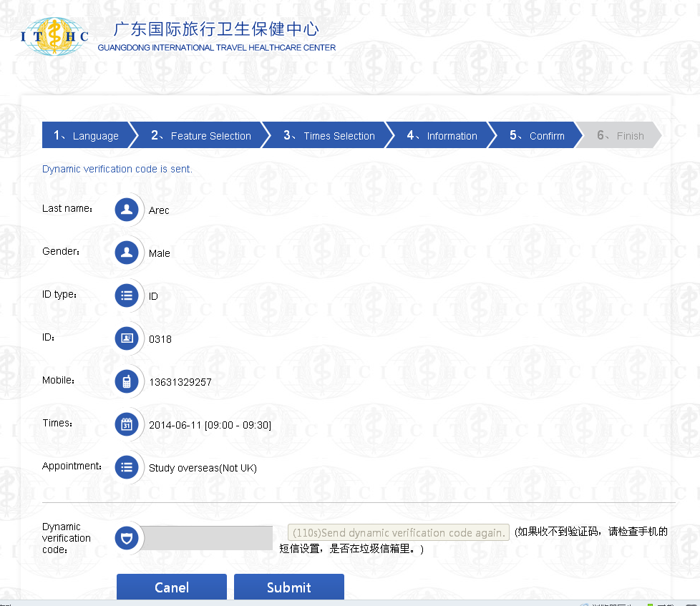Click the mobile phone icon
Screen dimensions: 700x606
coord(127,381)
